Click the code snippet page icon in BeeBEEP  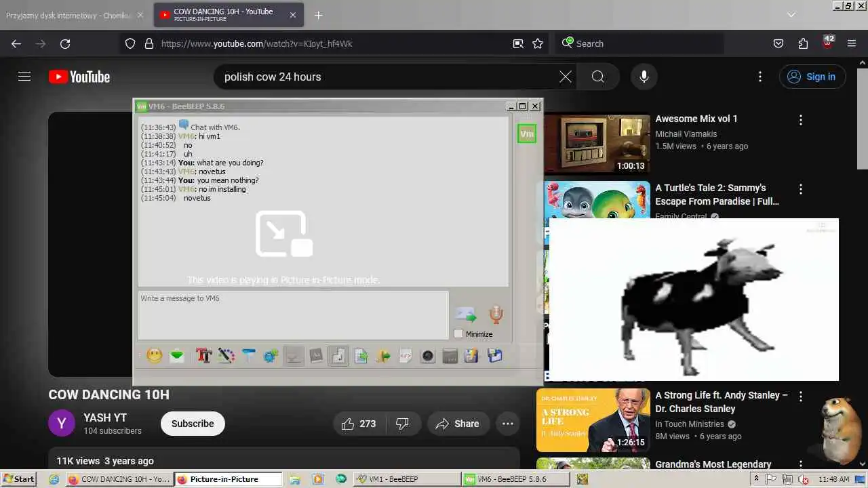[406, 356]
